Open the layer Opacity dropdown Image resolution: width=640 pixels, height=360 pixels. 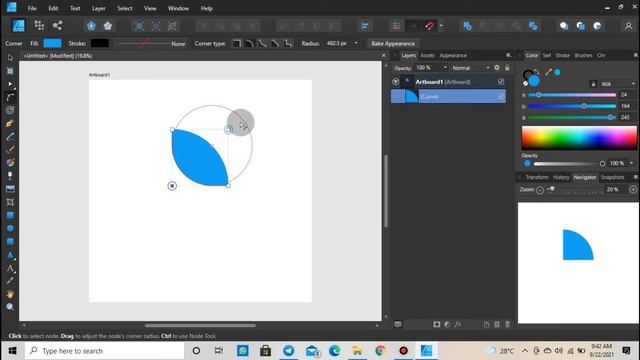point(445,68)
